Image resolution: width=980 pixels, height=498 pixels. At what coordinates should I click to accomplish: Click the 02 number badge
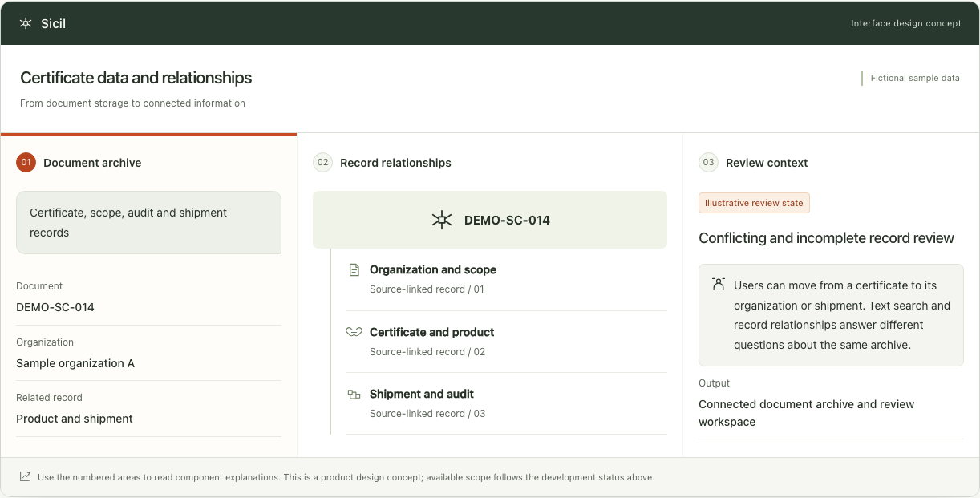click(322, 163)
